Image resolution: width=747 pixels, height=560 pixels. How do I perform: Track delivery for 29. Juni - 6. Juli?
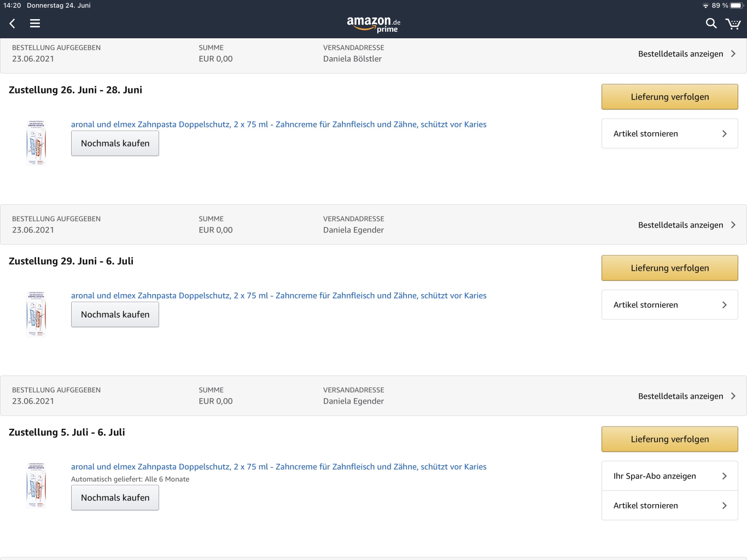(x=670, y=268)
